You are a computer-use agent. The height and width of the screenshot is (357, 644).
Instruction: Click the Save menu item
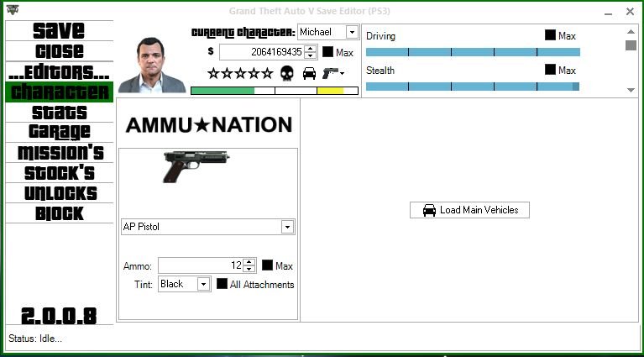[x=59, y=30]
